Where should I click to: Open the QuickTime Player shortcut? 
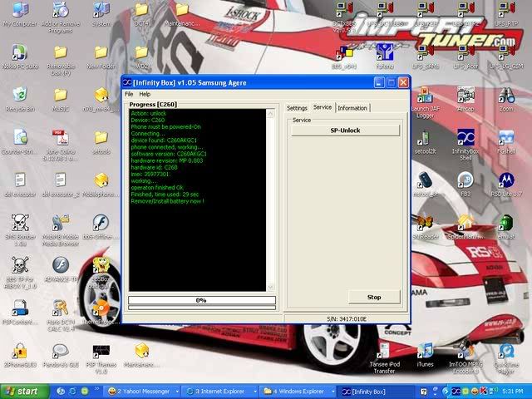[x=506, y=359]
